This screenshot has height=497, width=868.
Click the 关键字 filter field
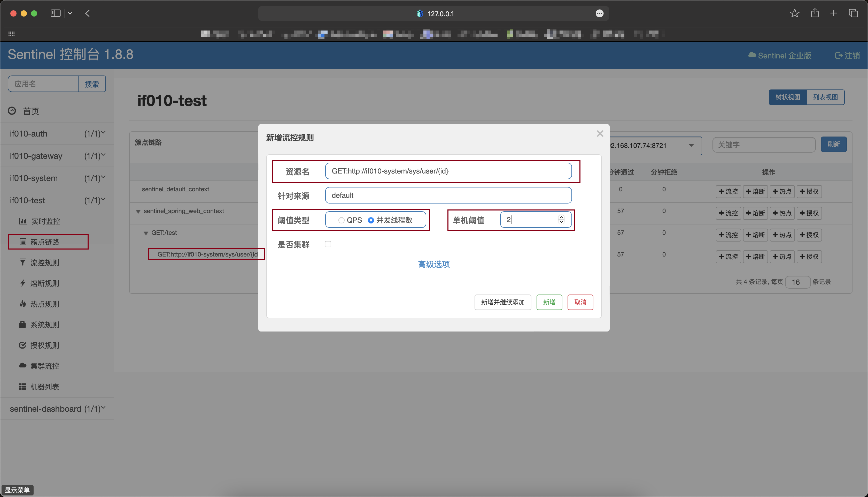click(764, 145)
